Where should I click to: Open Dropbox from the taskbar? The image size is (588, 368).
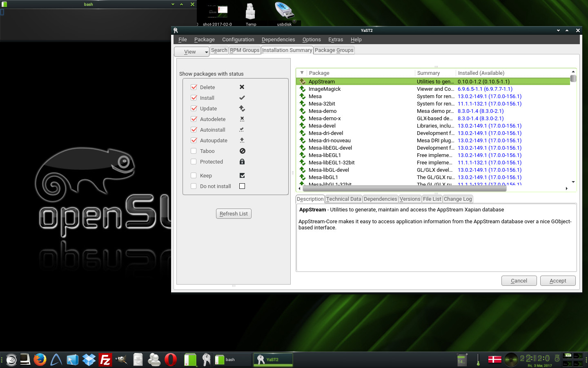point(89,359)
